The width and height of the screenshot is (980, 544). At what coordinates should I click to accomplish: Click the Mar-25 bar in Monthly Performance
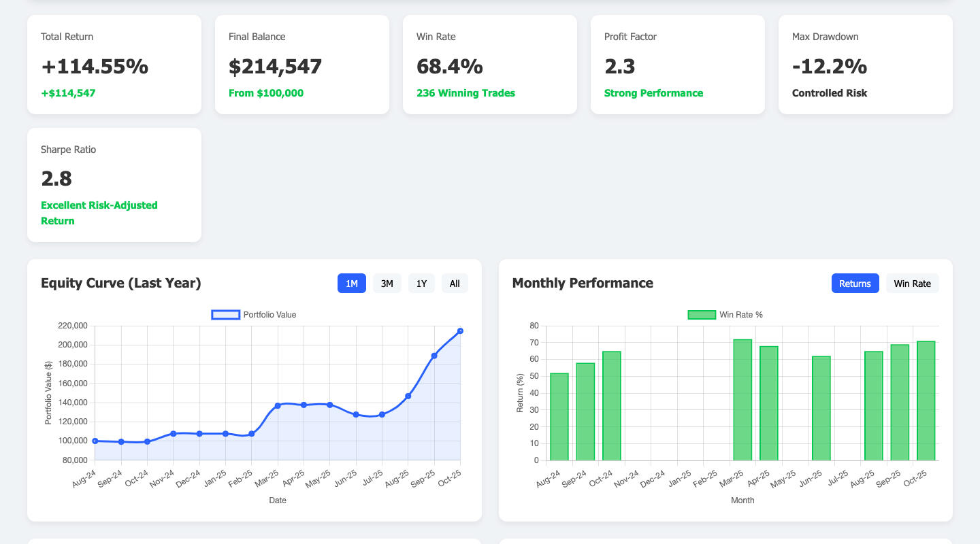[742, 400]
